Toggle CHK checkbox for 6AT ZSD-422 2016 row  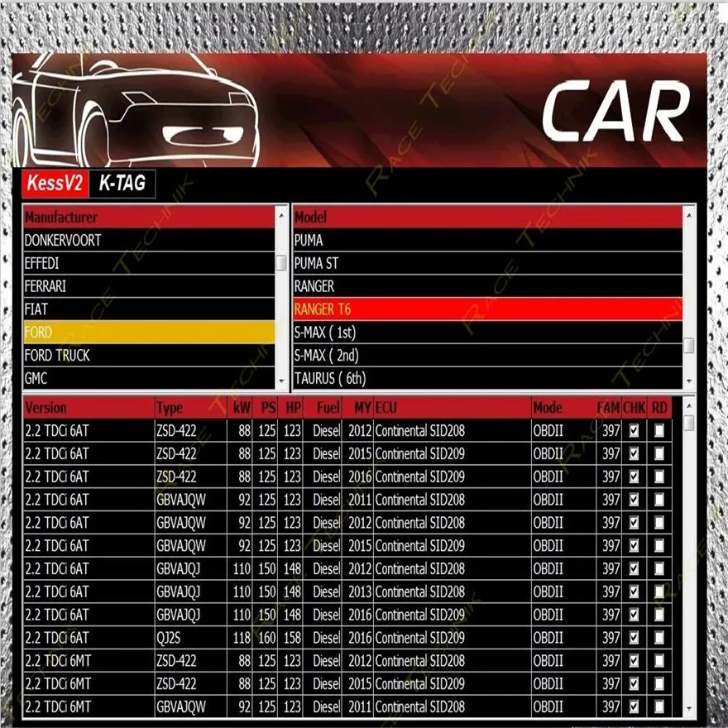[634, 477]
